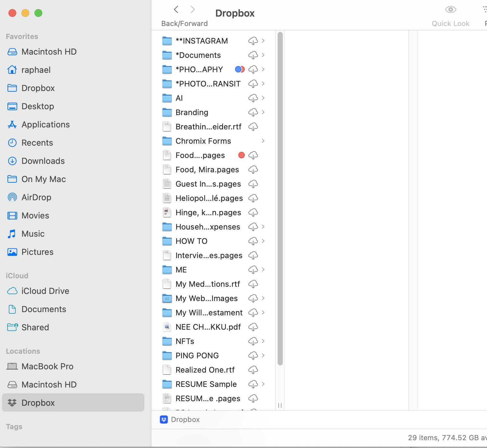This screenshot has width=487, height=448.
Task: Click the Quick Look eye icon
Action: click(450, 10)
